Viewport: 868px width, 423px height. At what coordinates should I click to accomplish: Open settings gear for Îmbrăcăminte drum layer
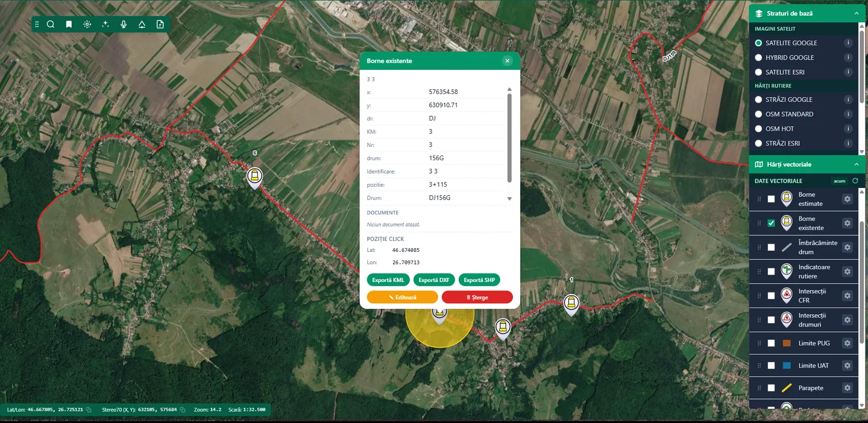847,247
